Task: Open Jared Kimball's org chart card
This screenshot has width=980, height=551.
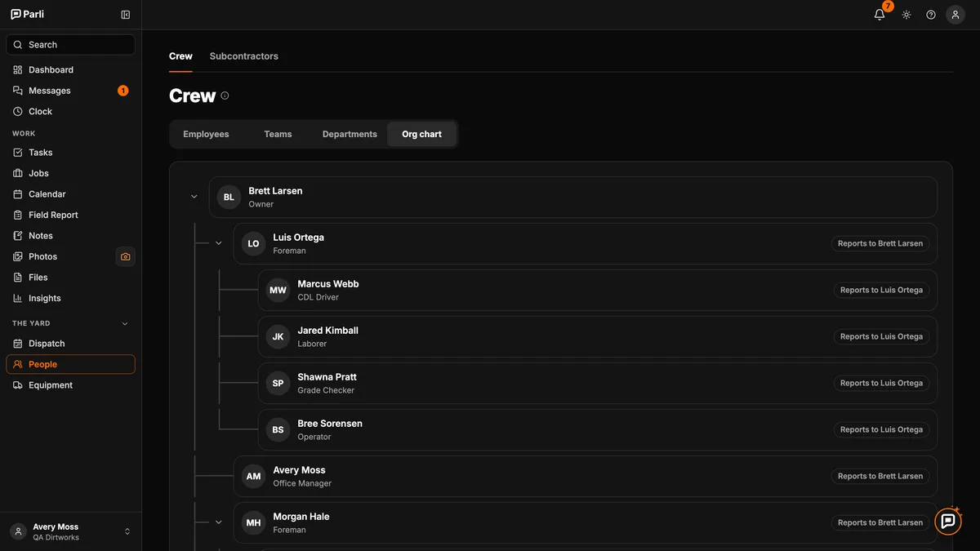Action: click(598, 336)
